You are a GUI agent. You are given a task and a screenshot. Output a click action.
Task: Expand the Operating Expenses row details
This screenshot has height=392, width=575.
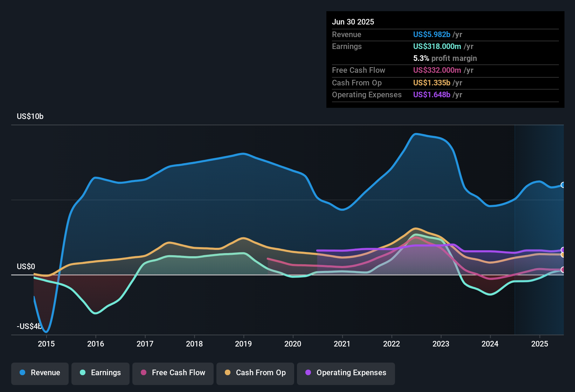[x=367, y=94]
